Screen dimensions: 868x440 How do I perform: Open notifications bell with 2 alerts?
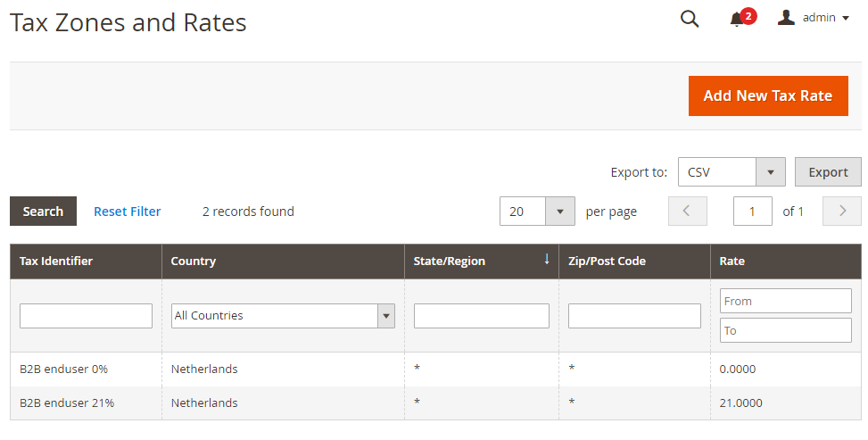[x=737, y=19]
